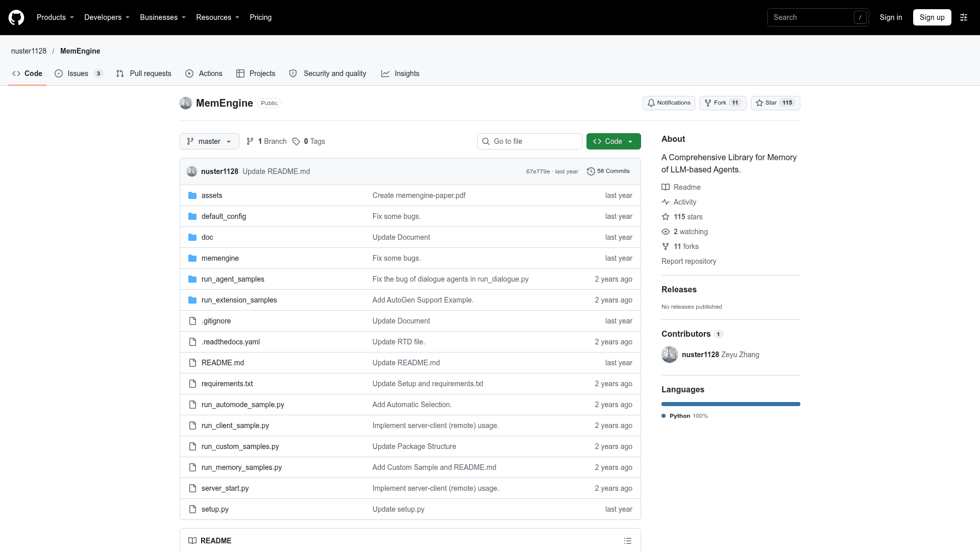This screenshot has height=551, width=980.
Task: Open the run_client_sample.py file
Action: pyautogui.click(x=235, y=425)
